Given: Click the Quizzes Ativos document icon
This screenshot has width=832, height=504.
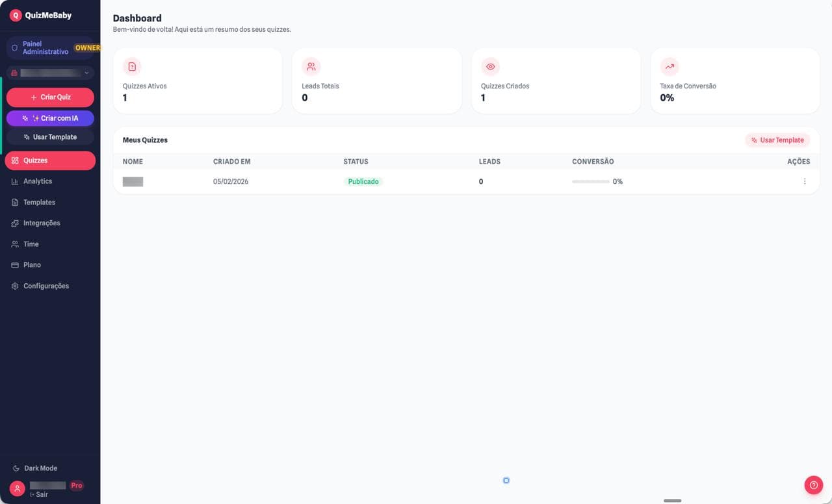Looking at the screenshot, I should [132, 66].
